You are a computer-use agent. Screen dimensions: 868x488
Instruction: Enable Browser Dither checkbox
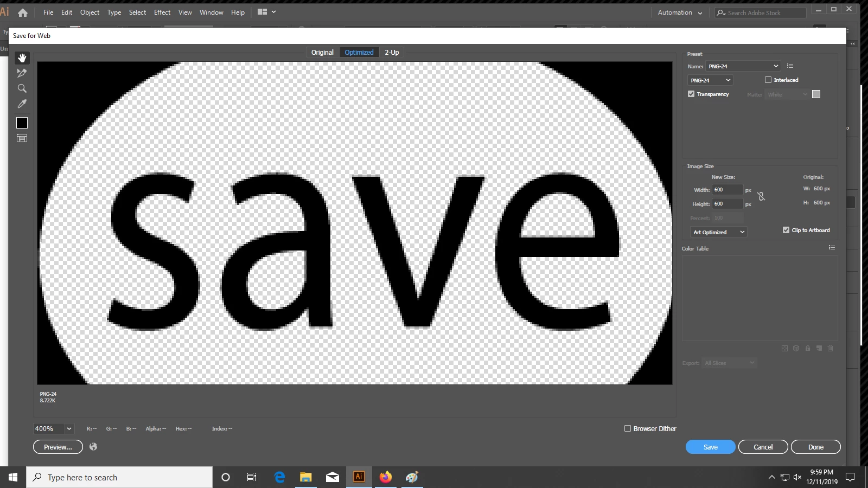point(628,428)
